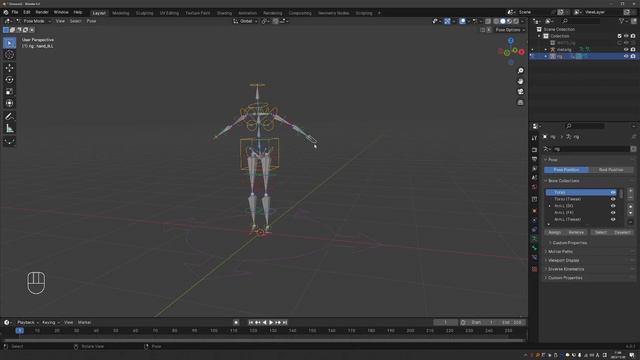Image resolution: width=640 pixels, height=360 pixels.
Task: Expand the Viewport Display panel
Action: pyautogui.click(x=563, y=260)
